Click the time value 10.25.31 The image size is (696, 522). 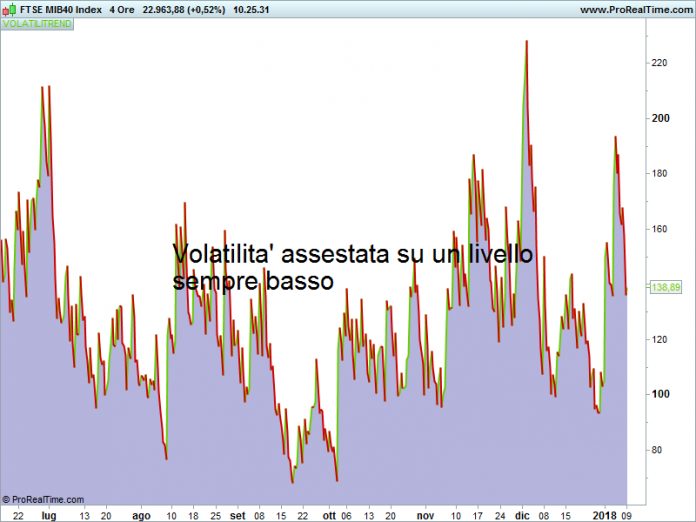[251, 9]
